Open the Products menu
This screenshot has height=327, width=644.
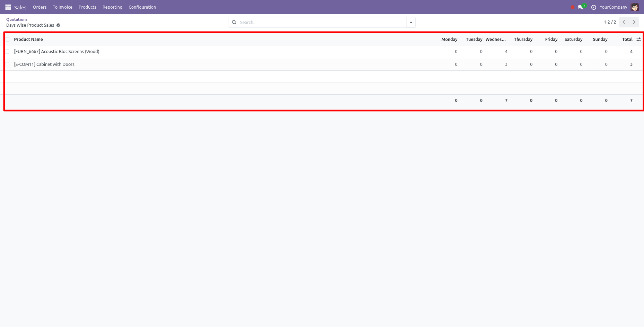point(87,7)
